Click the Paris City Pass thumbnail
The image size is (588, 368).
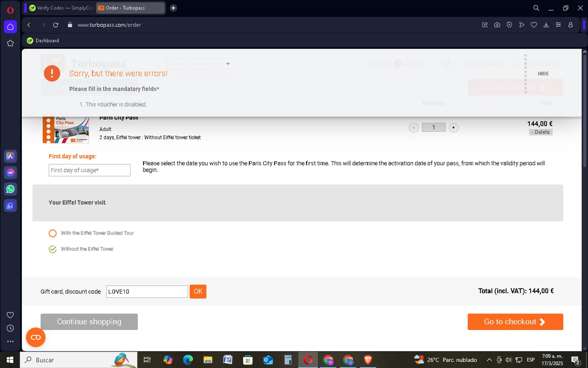[66, 129]
